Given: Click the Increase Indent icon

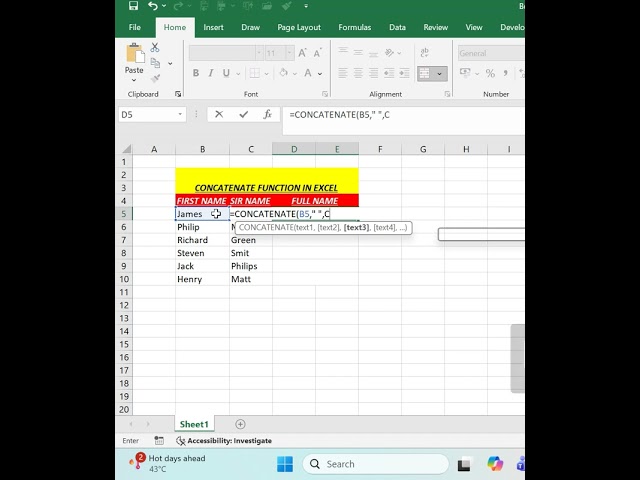Looking at the screenshot, I should (404, 73).
